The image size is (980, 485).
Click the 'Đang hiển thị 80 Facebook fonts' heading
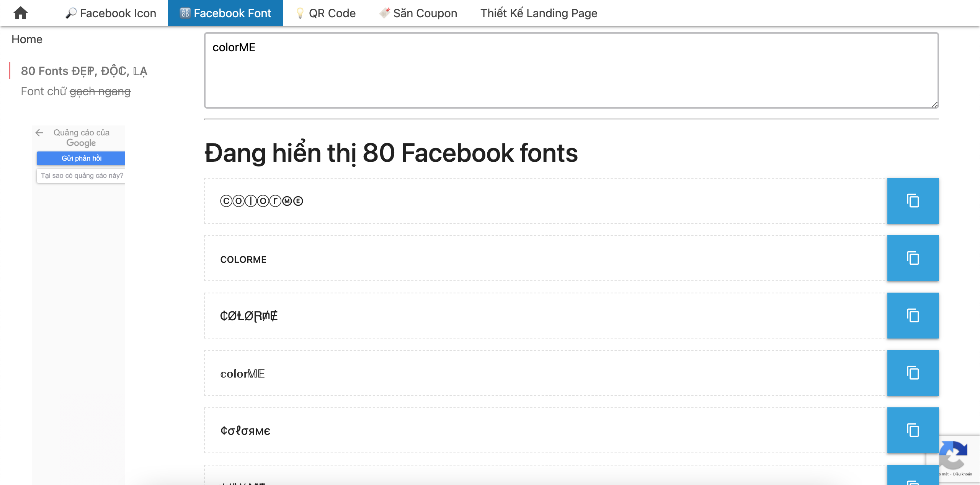click(x=391, y=153)
